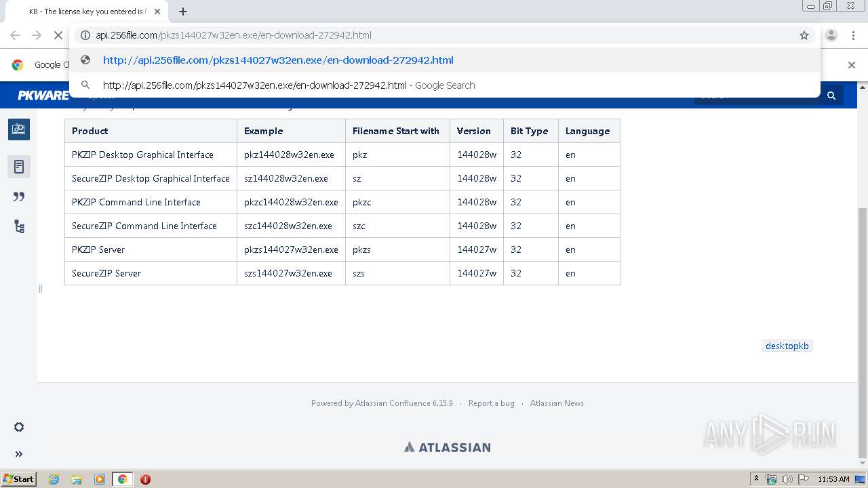This screenshot has width=868, height=488.
Task: Click the red stop-sign taskbar icon
Action: click(x=145, y=479)
